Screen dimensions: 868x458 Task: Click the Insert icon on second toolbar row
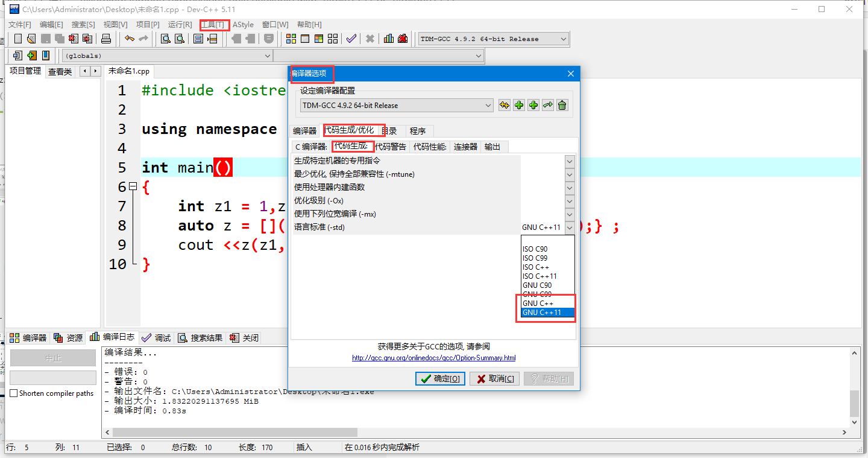17,56
